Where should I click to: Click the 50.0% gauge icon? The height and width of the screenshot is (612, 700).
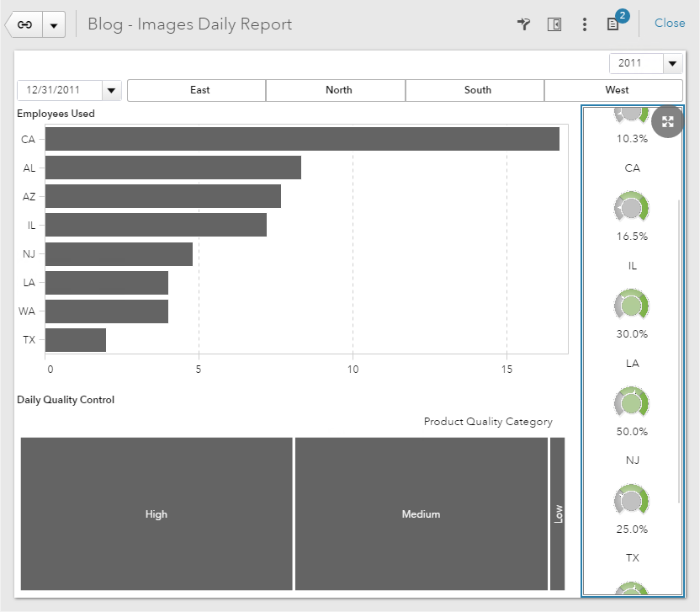click(x=631, y=402)
